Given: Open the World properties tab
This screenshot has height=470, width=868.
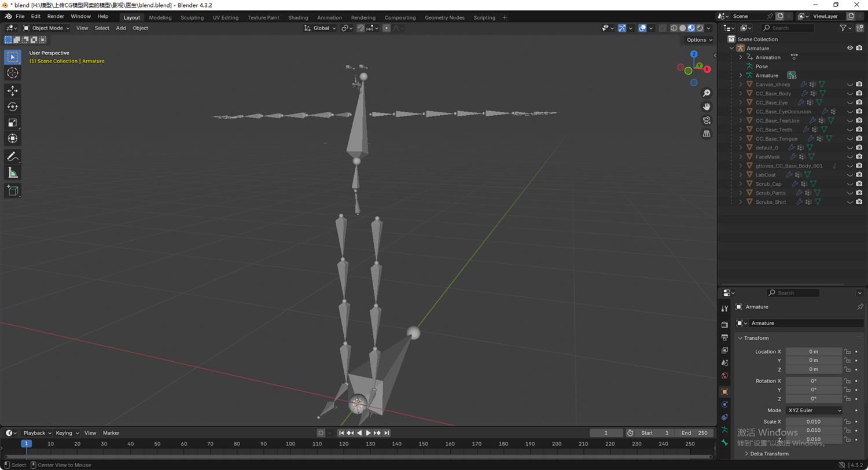Looking at the screenshot, I should (x=724, y=376).
